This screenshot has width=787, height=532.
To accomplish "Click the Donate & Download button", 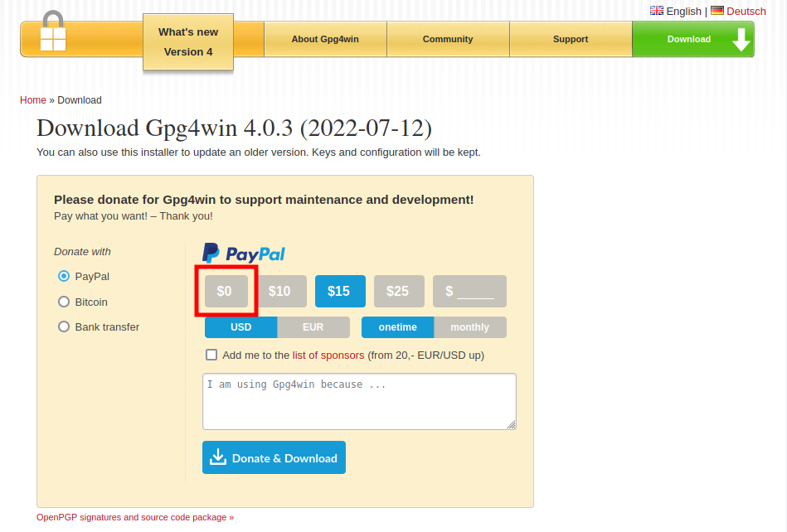I will pyautogui.click(x=274, y=457).
